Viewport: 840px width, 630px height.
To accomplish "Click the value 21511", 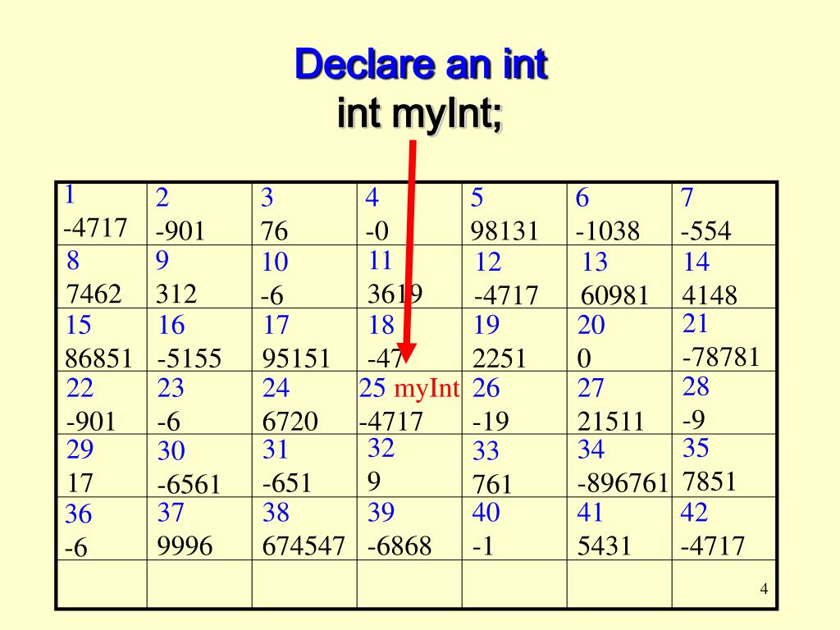I will [x=610, y=421].
